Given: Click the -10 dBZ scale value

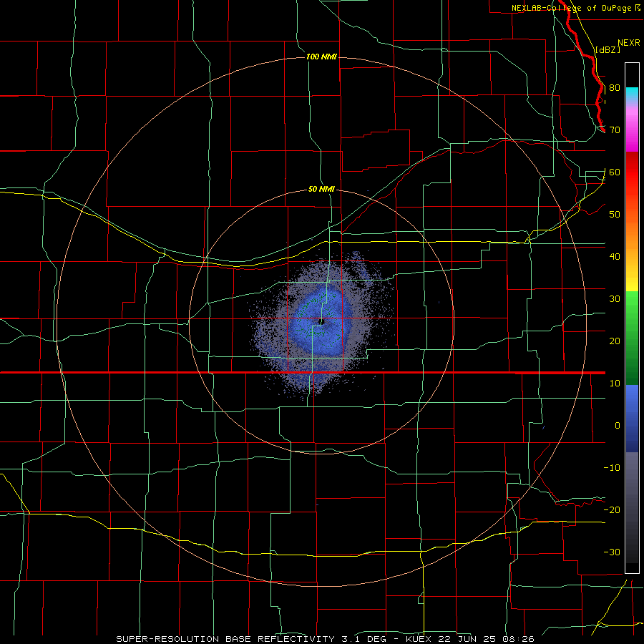Looking at the screenshot, I should pos(612,468).
